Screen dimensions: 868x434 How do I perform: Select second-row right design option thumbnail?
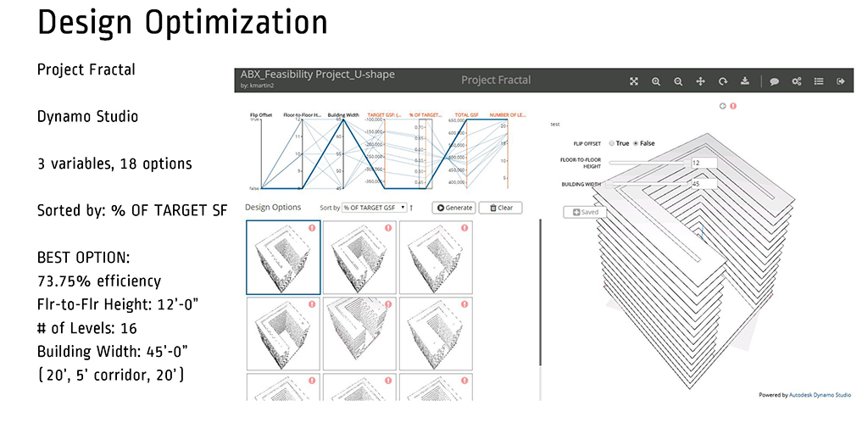pyautogui.click(x=437, y=334)
